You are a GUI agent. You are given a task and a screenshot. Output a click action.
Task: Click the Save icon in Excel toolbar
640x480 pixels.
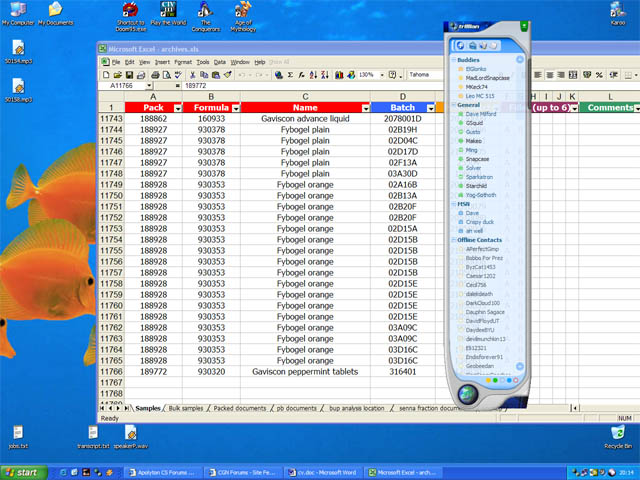130,74
